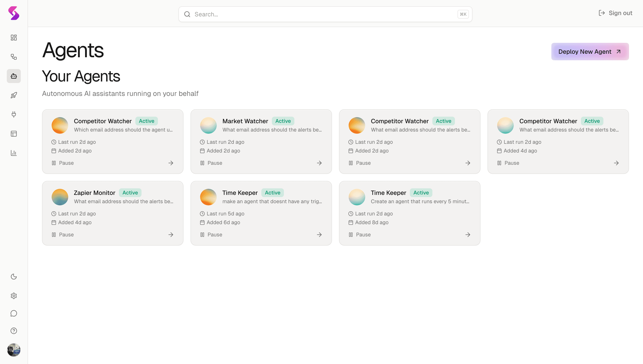643x364 pixels.
Task: Open the dashboard grid icon in sidebar
Action: 14,38
